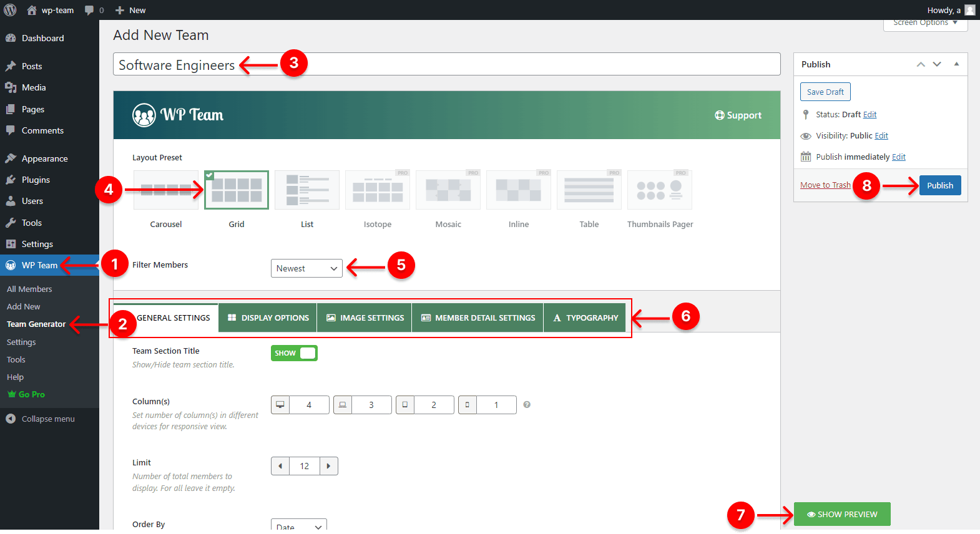Open the comments bubble in admin bar

[x=89, y=10]
